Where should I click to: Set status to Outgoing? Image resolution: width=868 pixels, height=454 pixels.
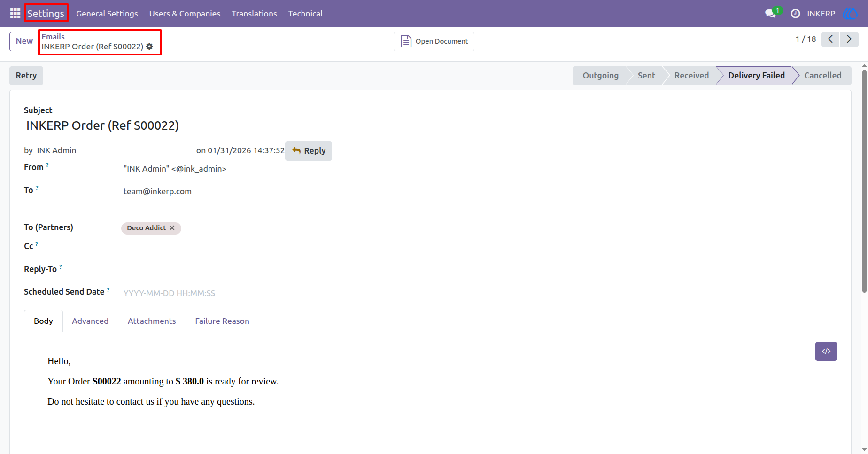coord(600,76)
